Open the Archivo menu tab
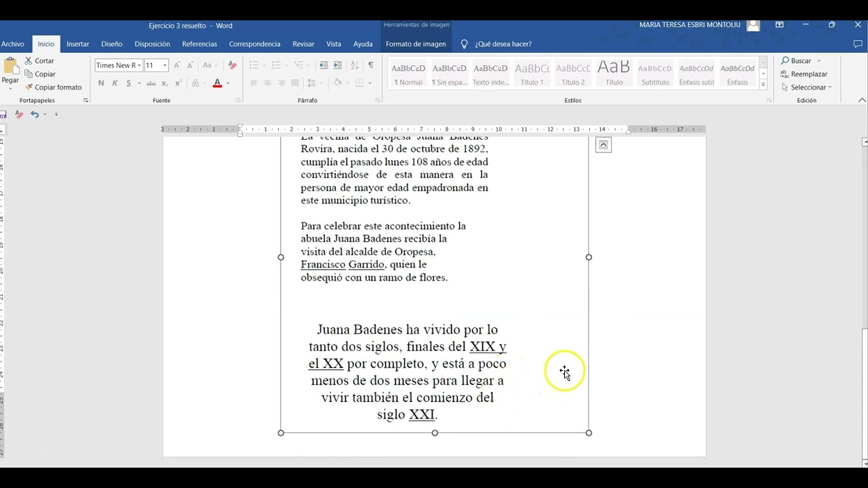The image size is (868, 488). pyautogui.click(x=13, y=44)
